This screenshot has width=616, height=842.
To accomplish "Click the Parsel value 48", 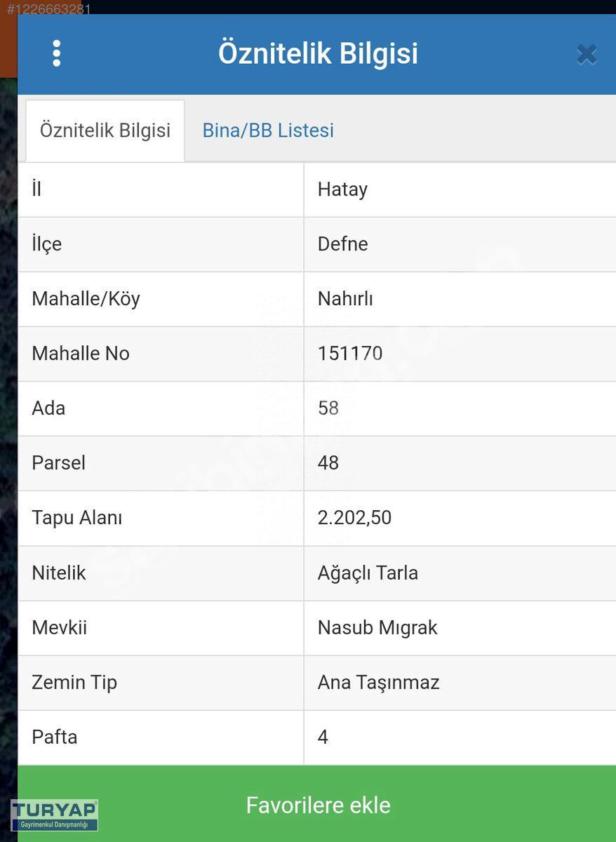I will (328, 463).
